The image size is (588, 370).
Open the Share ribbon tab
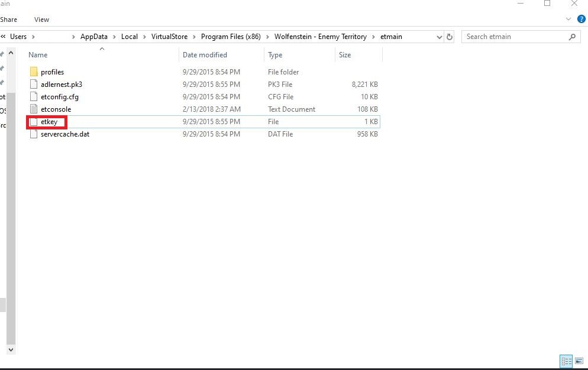(9, 20)
